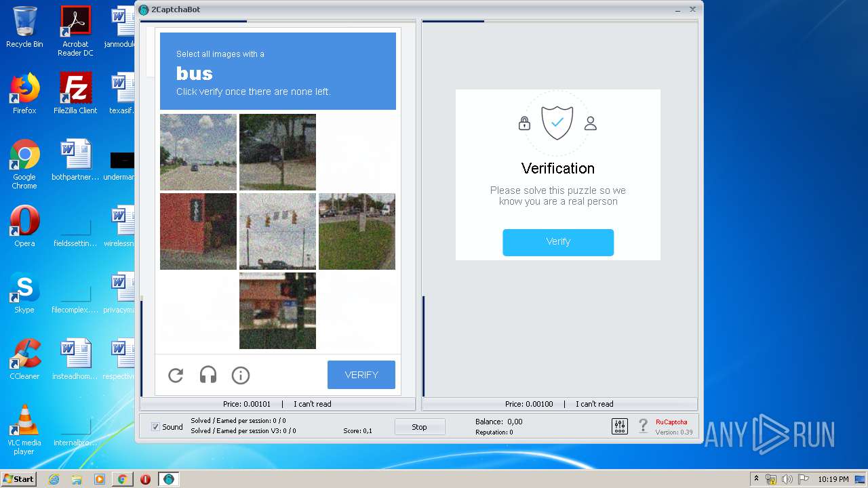This screenshot has width=868, height=488.
Task: Open Acrobat Reader DC desktop shortcut
Action: coord(75,30)
